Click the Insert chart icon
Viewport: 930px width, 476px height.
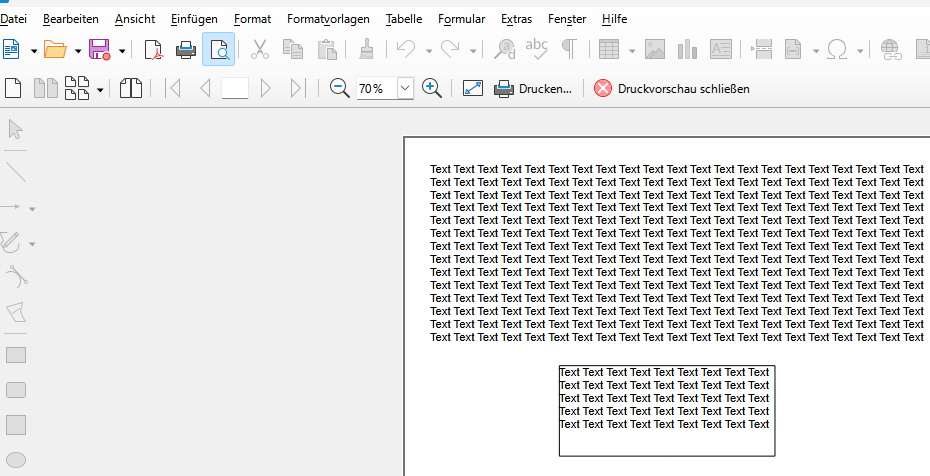point(687,50)
